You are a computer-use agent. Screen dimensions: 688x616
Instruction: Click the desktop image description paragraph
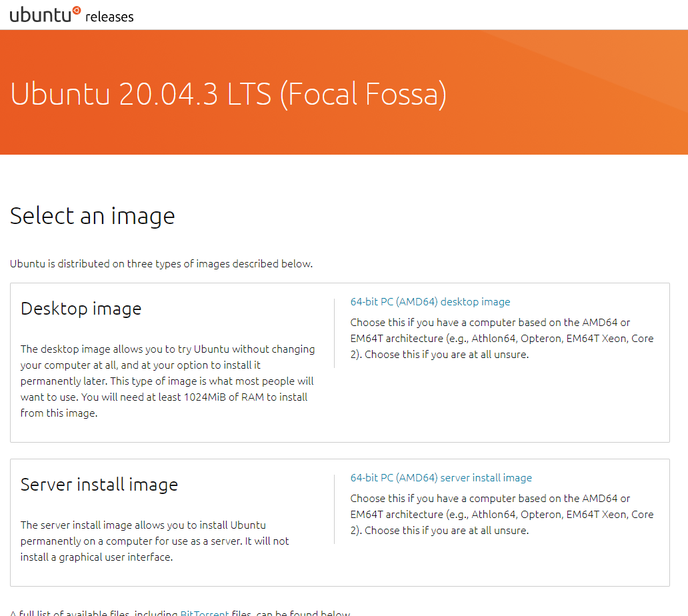[x=167, y=381]
